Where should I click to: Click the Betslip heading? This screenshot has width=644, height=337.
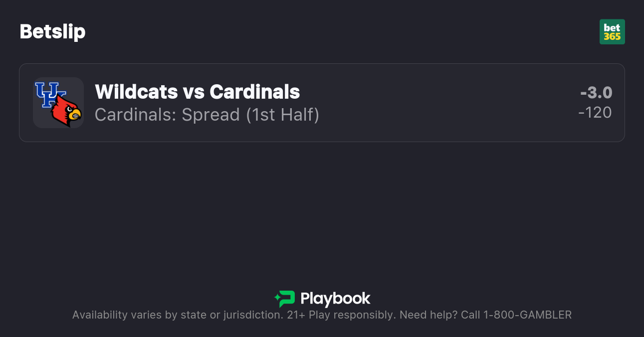point(52,31)
